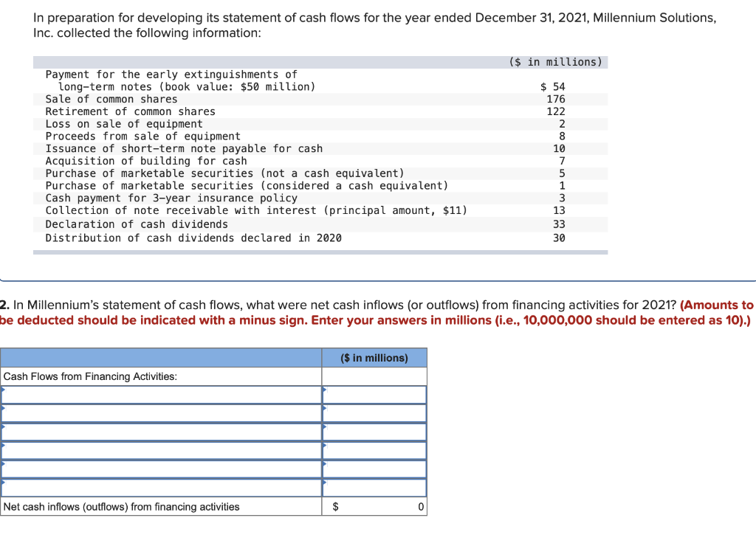This screenshot has width=756, height=546.
Task: Select the fifth row's amount input cell
Action: 374,469
